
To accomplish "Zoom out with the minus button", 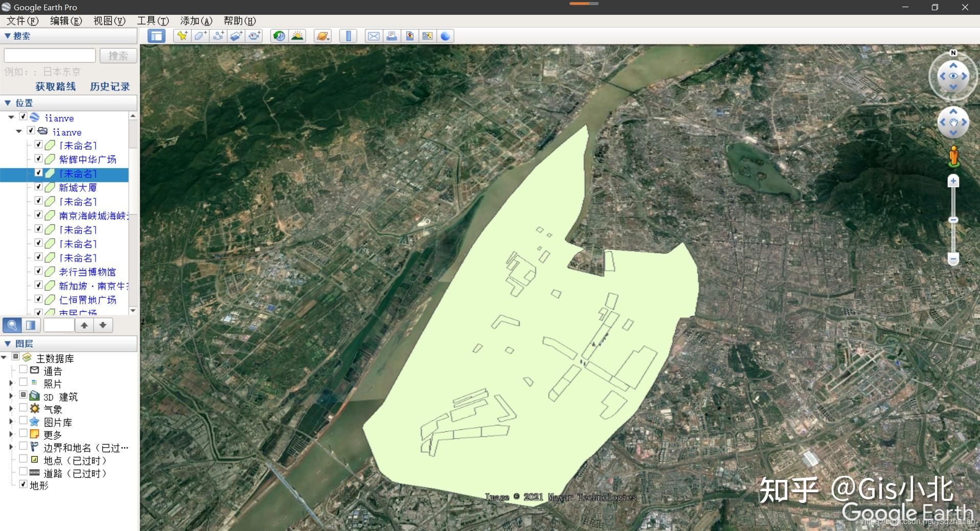I will pyautogui.click(x=953, y=259).
